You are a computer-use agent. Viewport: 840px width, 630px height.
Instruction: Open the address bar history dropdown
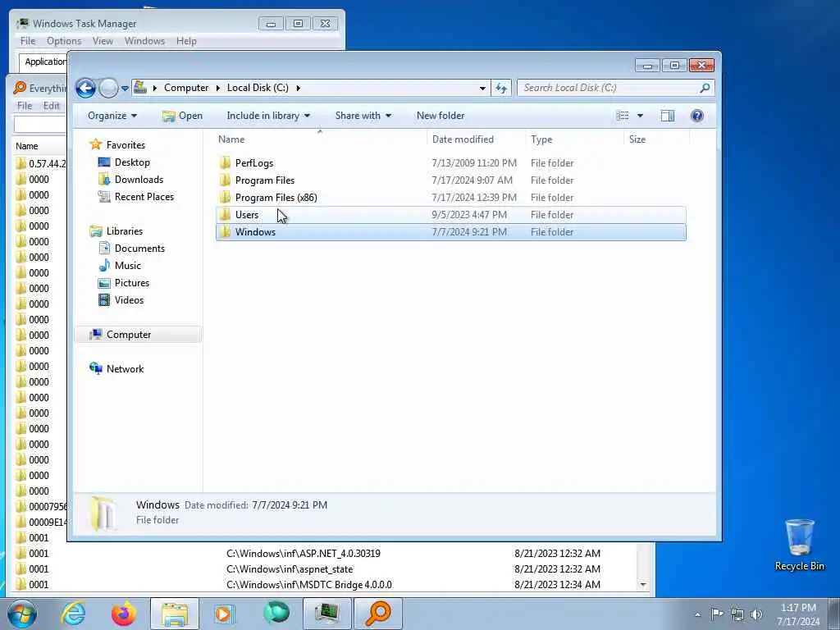tap(482, 89)
